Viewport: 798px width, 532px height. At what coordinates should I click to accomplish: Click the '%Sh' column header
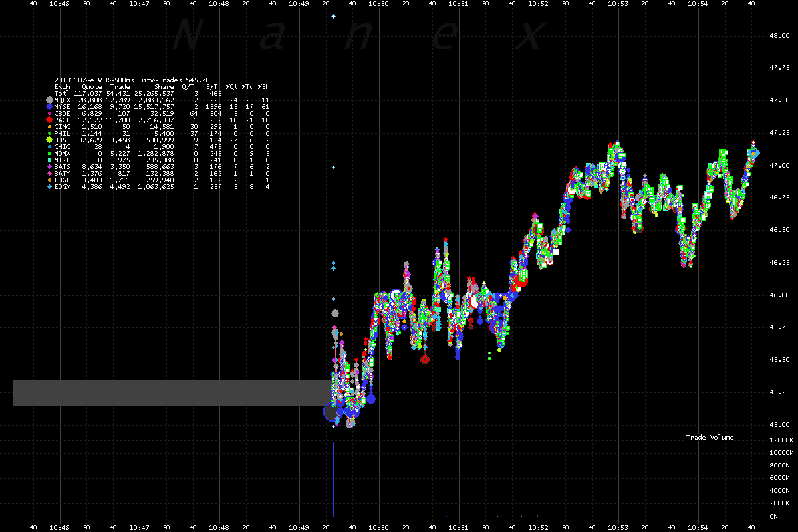coord(264,86)
